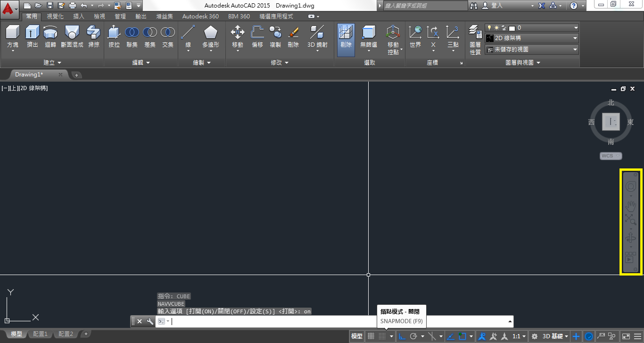Click the ViewCube top face
This screenshot has width=644, height=343.
coord(611,122)
